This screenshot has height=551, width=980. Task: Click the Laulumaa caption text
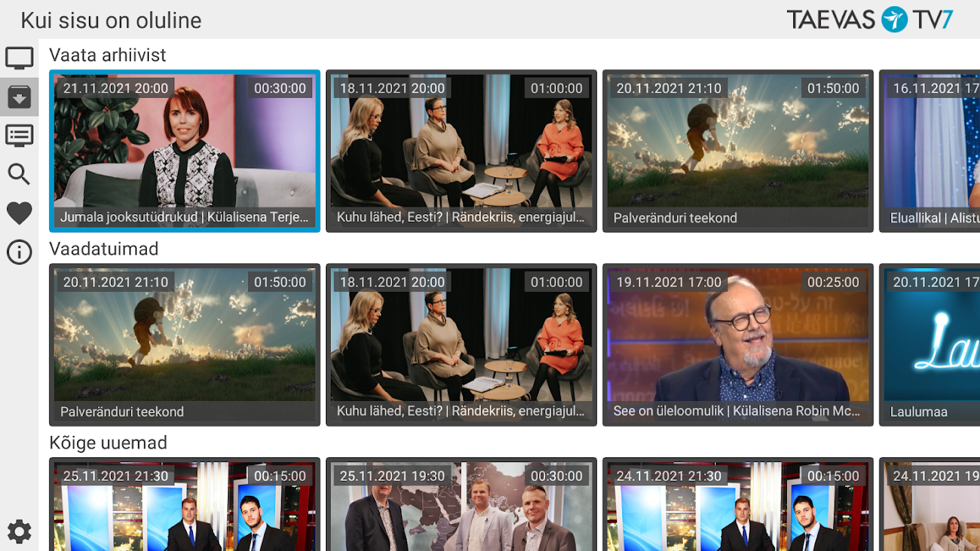[x=919, y=412]
